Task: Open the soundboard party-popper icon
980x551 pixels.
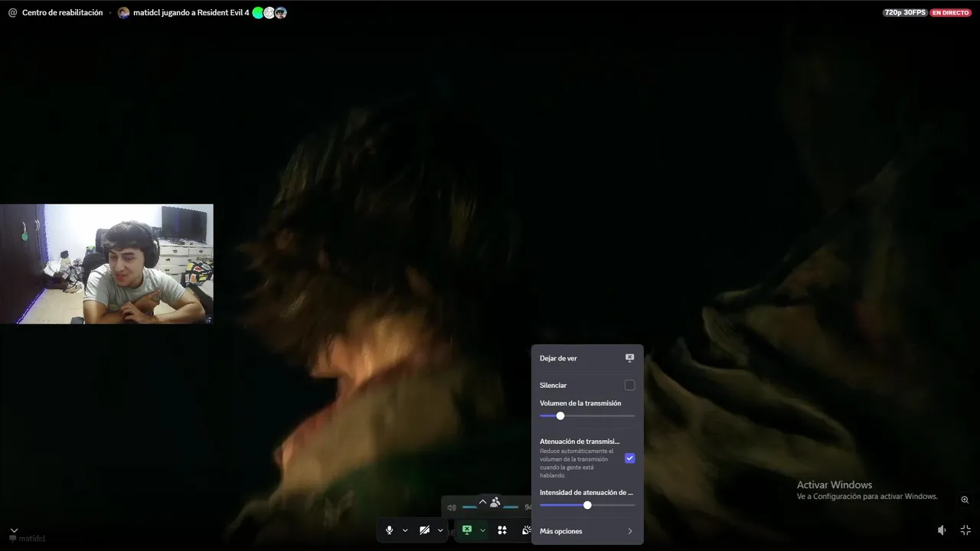Action: click(x=527, y=530)
